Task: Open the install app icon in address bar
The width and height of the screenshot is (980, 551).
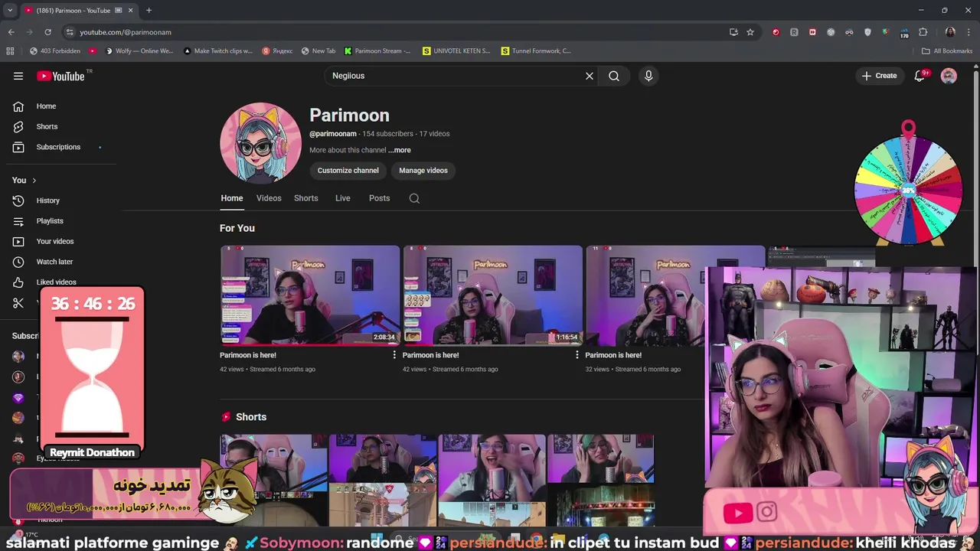Action: [x=733, y=32]
